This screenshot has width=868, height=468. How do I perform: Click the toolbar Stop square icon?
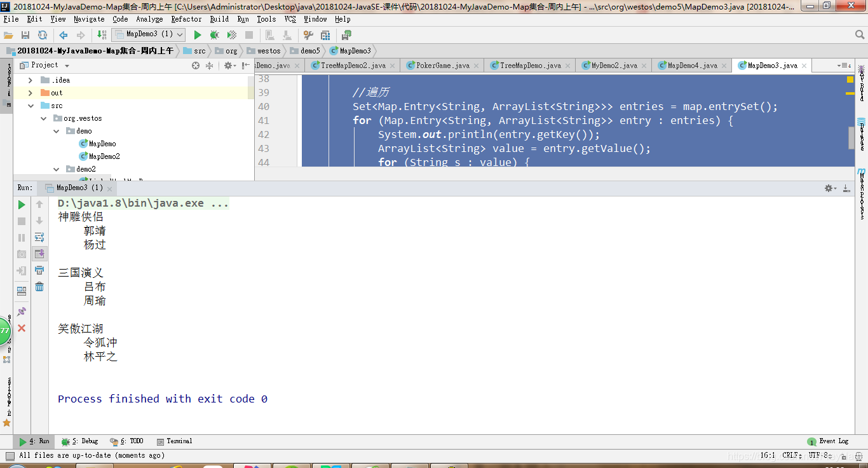click(249, 35)
